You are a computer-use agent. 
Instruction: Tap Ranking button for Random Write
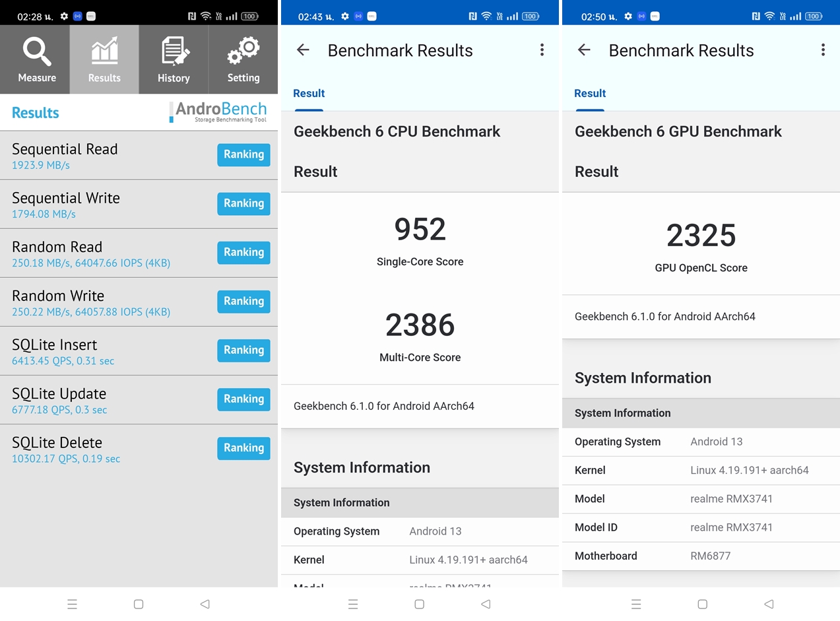coord(243,301)
